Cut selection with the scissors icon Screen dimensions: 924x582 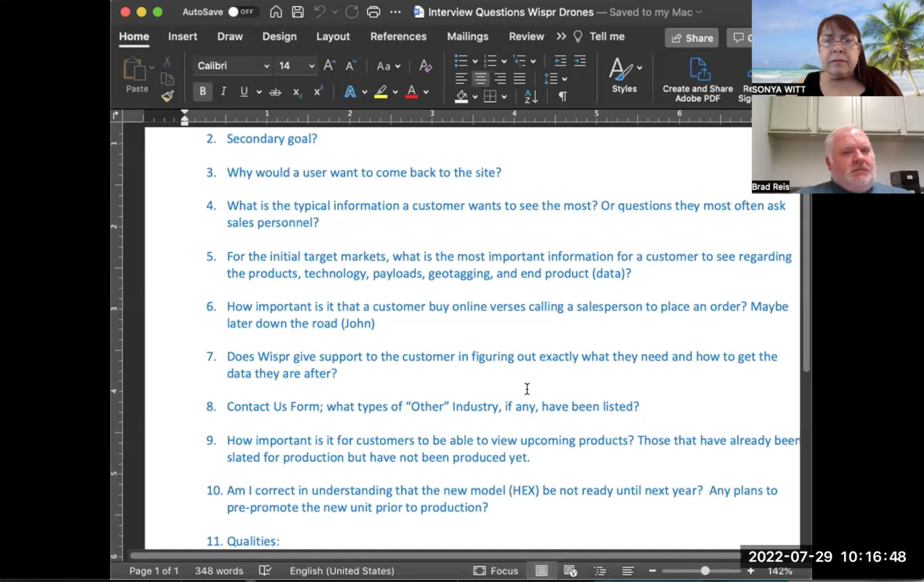pyautogui.click(x=167, y=62)
